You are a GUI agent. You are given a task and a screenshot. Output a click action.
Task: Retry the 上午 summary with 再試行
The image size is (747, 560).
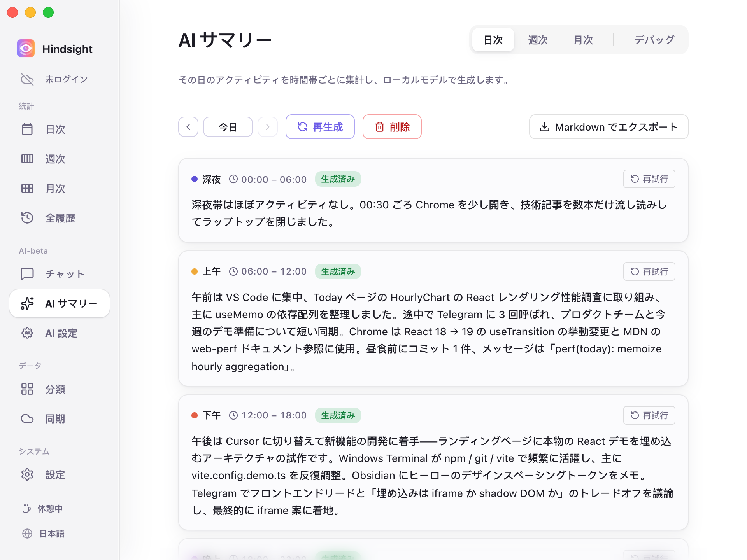(x=649, y=271)
